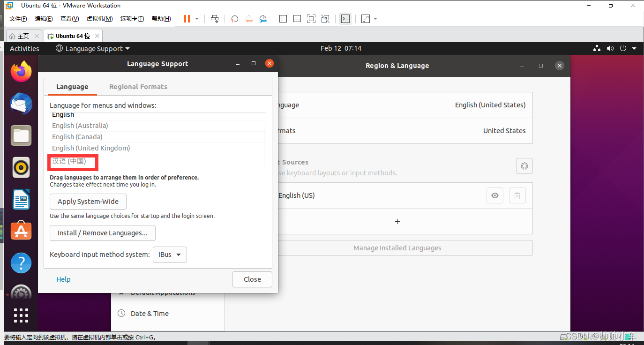Viewport: 644px width, 345px height.
Task: Open Settings gear icon in the dock
Action: pyautogui.click(x=21, y=293)
